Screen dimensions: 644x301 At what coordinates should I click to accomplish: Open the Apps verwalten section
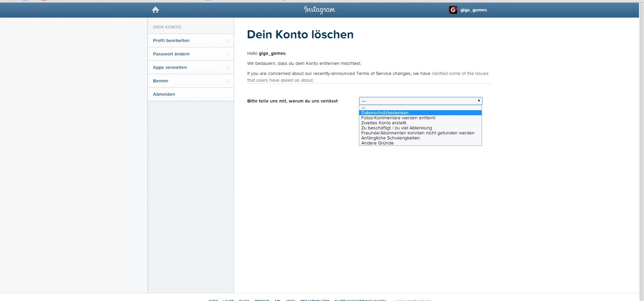click(191, 68)
